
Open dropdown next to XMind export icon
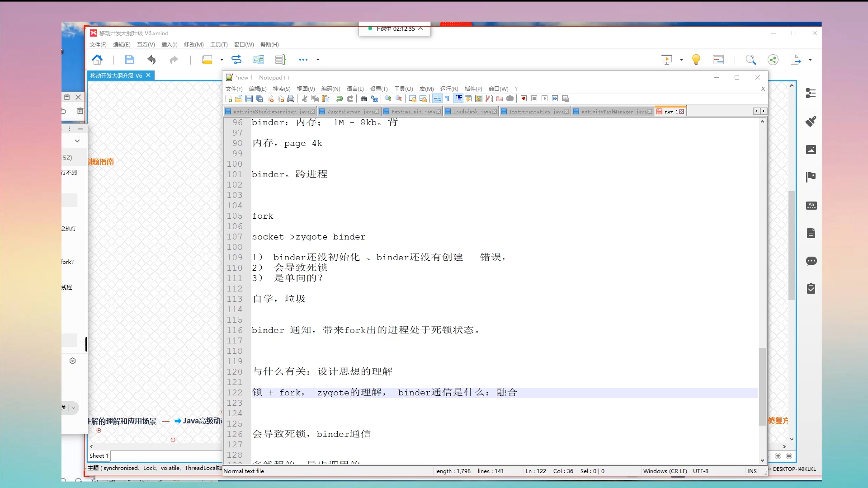pyautogui.click(x=810, y=60)
